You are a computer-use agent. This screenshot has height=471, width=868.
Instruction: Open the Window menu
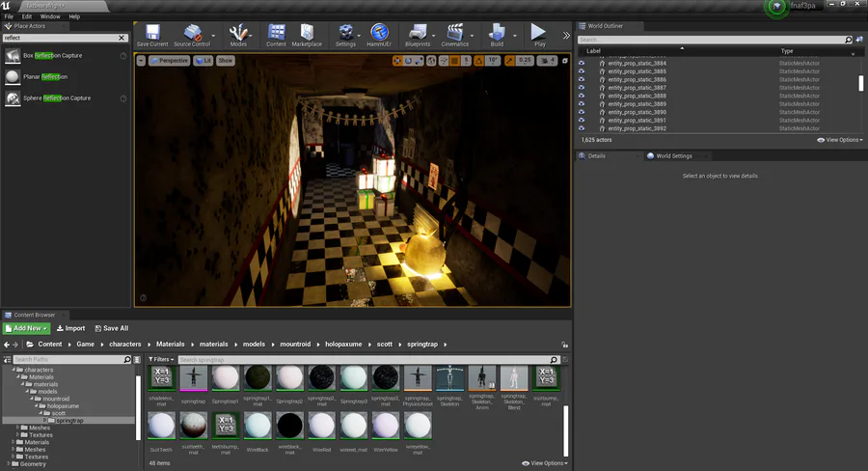click(49, 16)
